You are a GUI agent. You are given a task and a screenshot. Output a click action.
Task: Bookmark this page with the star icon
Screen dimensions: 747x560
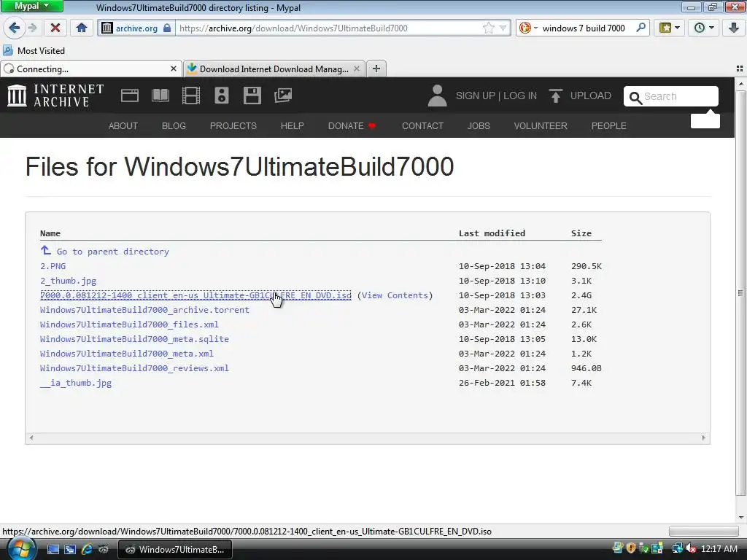point(488,28)
